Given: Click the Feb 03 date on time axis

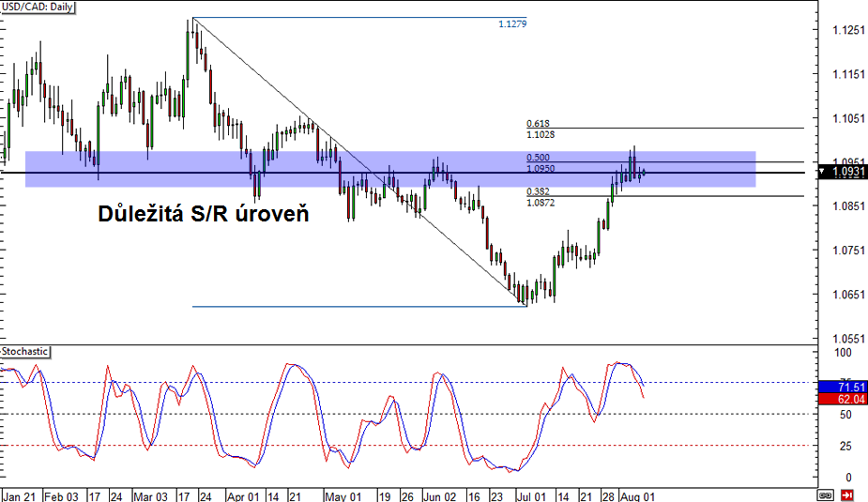Looking at the screenshot, I should pyautogui.click(x=61, y=496).
